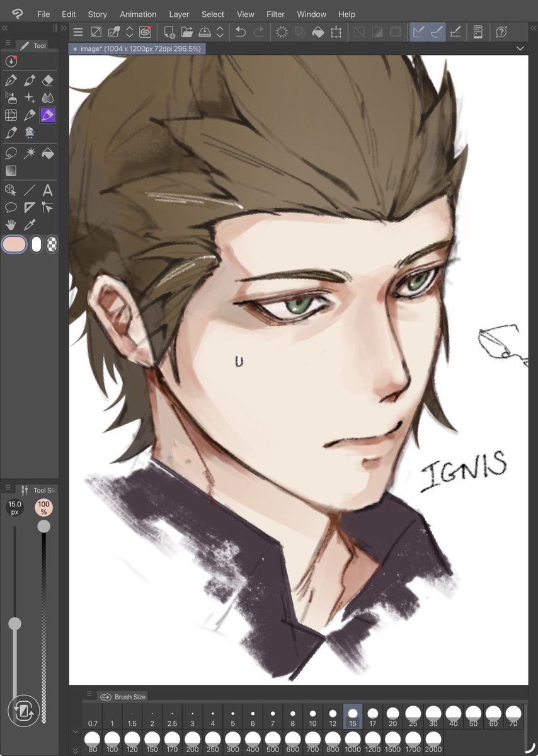
Task: Select the highlighted purple marker tool
Action: [x=48, y=115]
